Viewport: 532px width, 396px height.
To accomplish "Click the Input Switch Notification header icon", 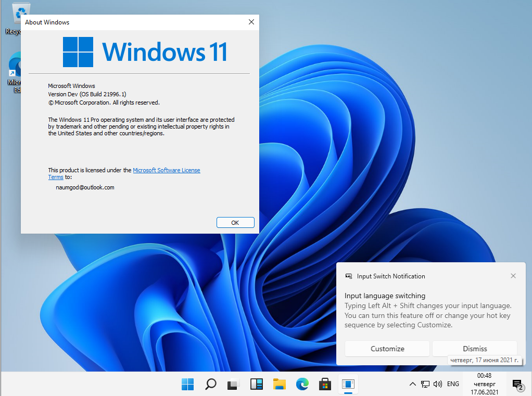I will pos(349,276).
